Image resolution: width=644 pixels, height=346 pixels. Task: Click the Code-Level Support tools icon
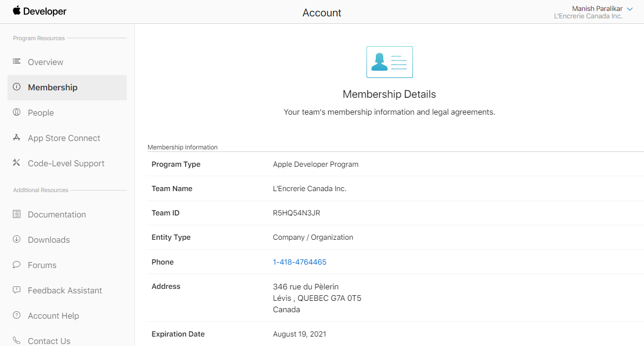[x=17, y=163]
